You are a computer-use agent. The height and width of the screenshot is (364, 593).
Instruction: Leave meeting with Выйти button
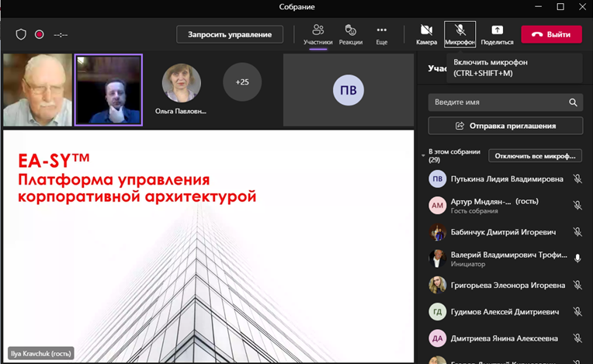pyautogui.click(x=551, y=34)
